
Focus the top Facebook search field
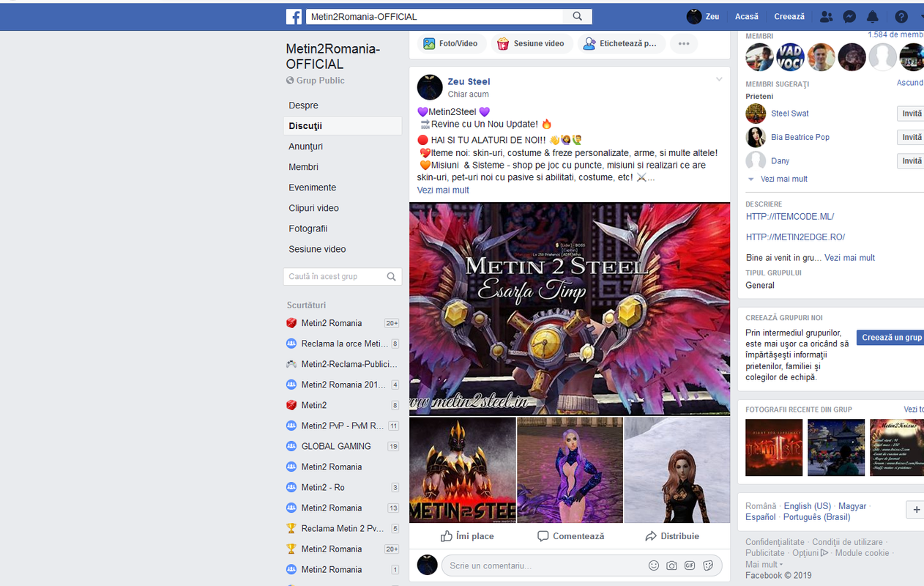[x=433, y=16]
